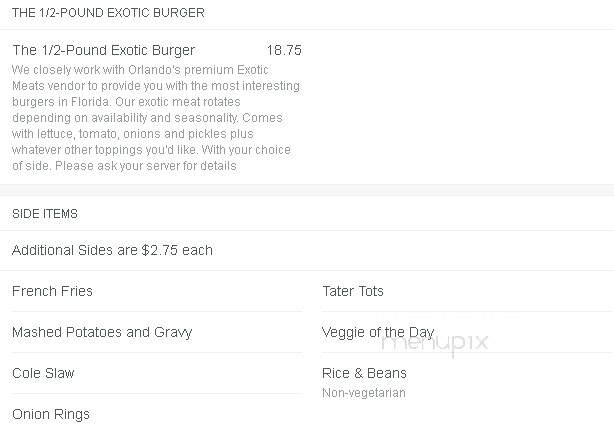
Task: Select Mashed Potatoes and Gravy
Action: 102,332
